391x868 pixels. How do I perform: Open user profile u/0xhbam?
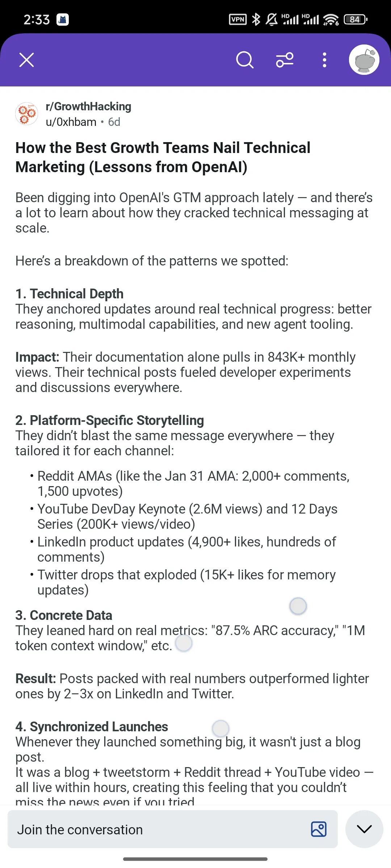click(x=71, y=122)
